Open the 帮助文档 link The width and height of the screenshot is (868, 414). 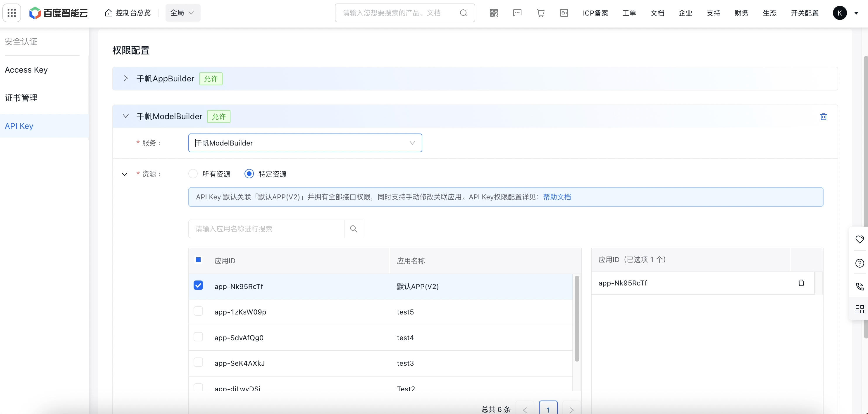tap(557, 197)
